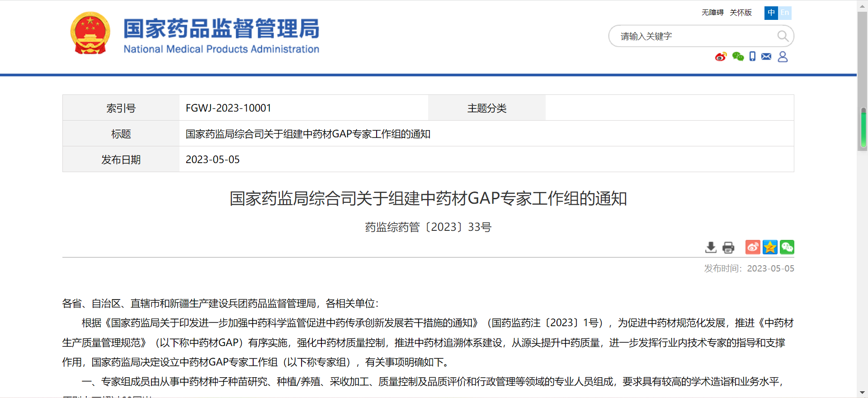Click the magnifier search icon
Screen dimensions: 868x398
click(x=783, y=36)
